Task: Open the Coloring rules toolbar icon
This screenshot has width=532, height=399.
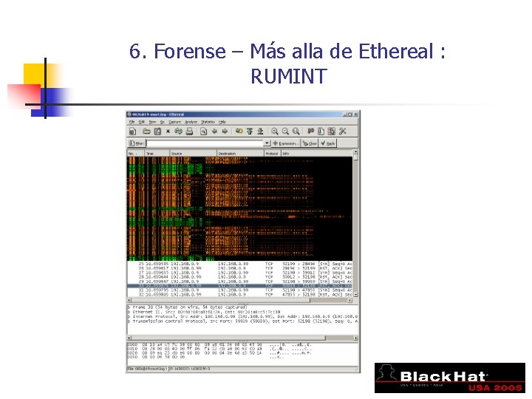Action: point(332,132)
